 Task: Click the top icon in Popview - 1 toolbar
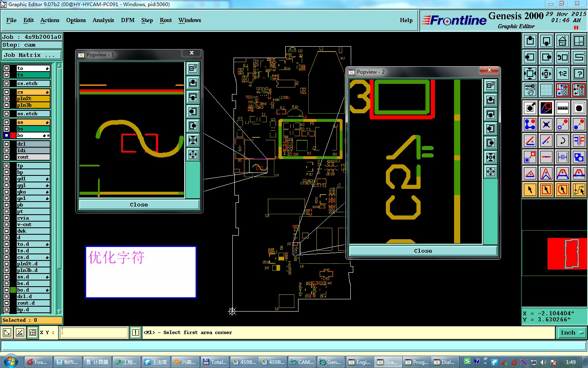193,68
